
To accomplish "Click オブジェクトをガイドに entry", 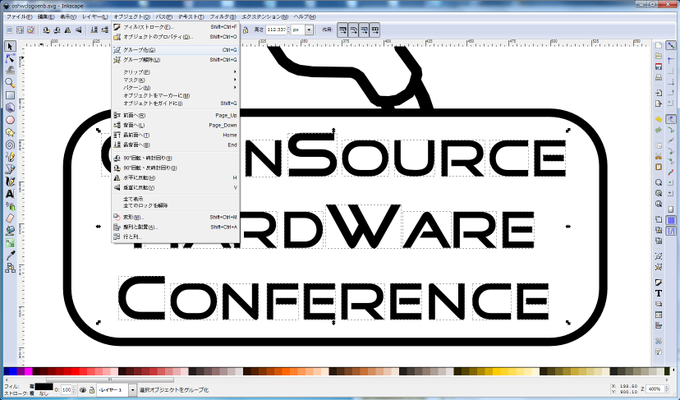I will click(175, 103).
